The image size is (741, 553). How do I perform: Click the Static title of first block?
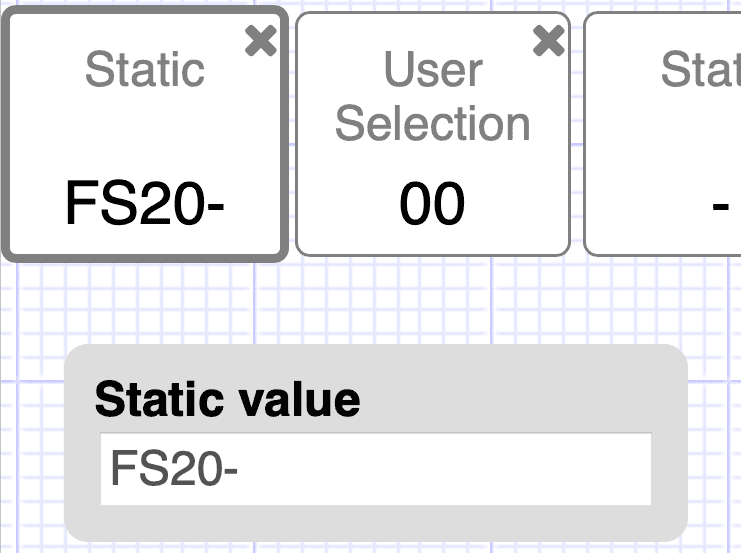point(145,70)
